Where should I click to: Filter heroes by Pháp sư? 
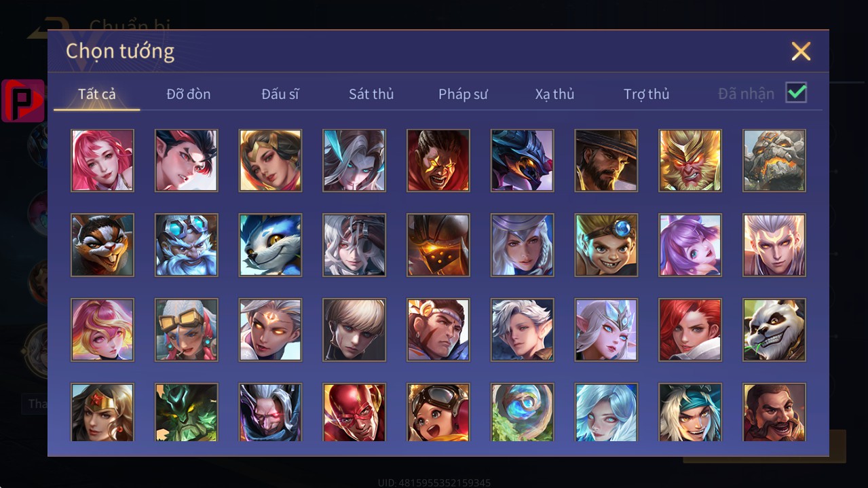coord(463,94)
